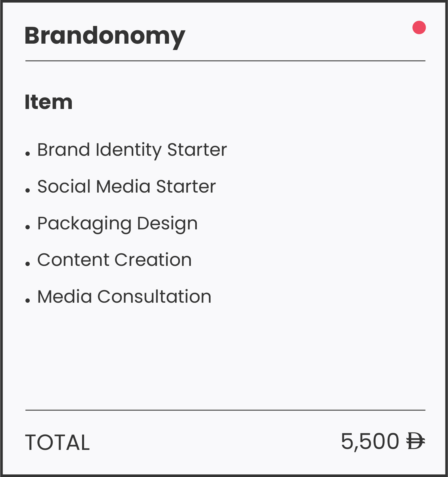The width and height of the screenshot is (448, 477).
Task: Click bullet beside Social Media Starter
Action: tap(28, 191)
